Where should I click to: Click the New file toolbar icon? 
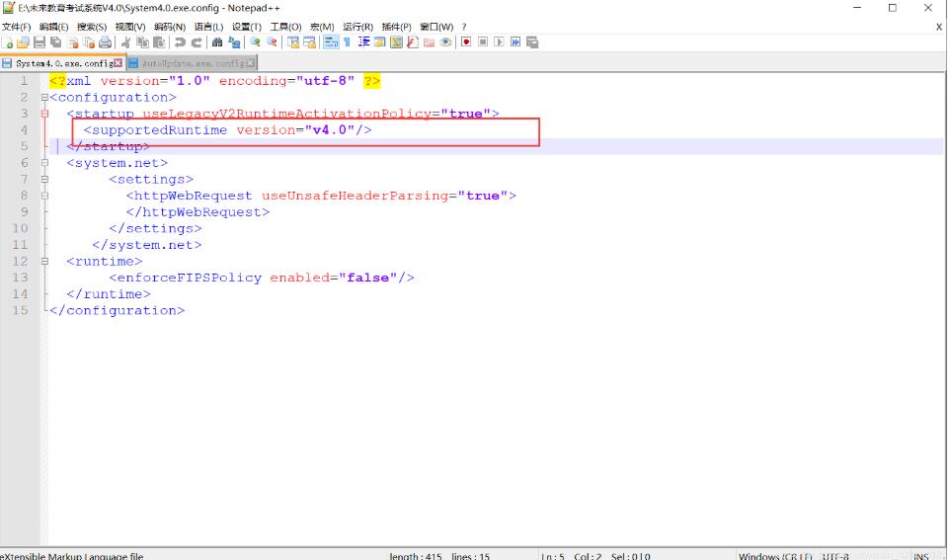coord(8,42)
